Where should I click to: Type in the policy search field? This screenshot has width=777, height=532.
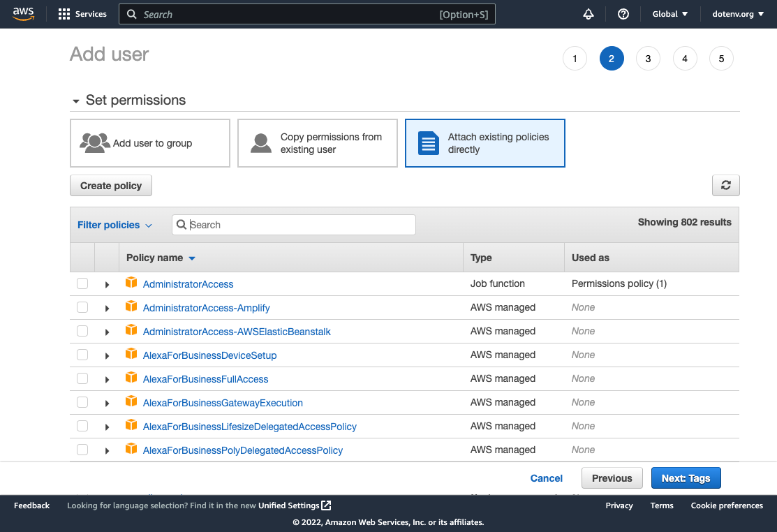[293, 225]
